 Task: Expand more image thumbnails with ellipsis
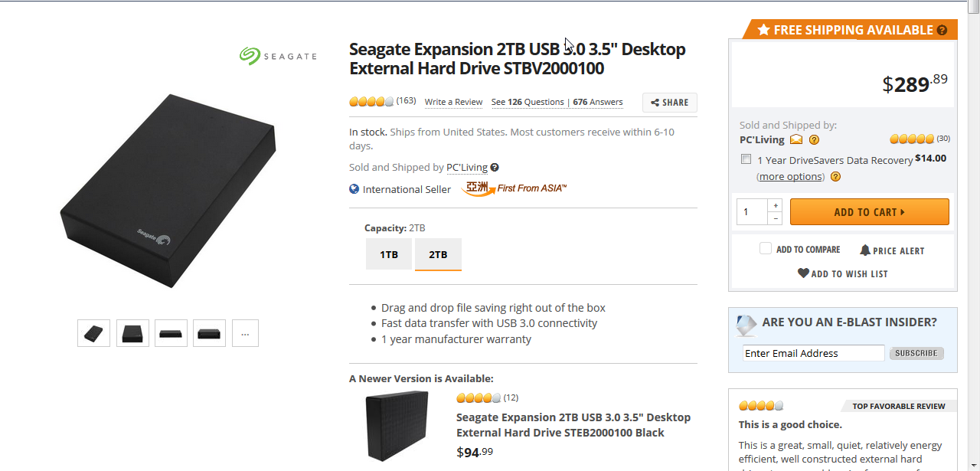pyautogui.click(x=245, y=333)
